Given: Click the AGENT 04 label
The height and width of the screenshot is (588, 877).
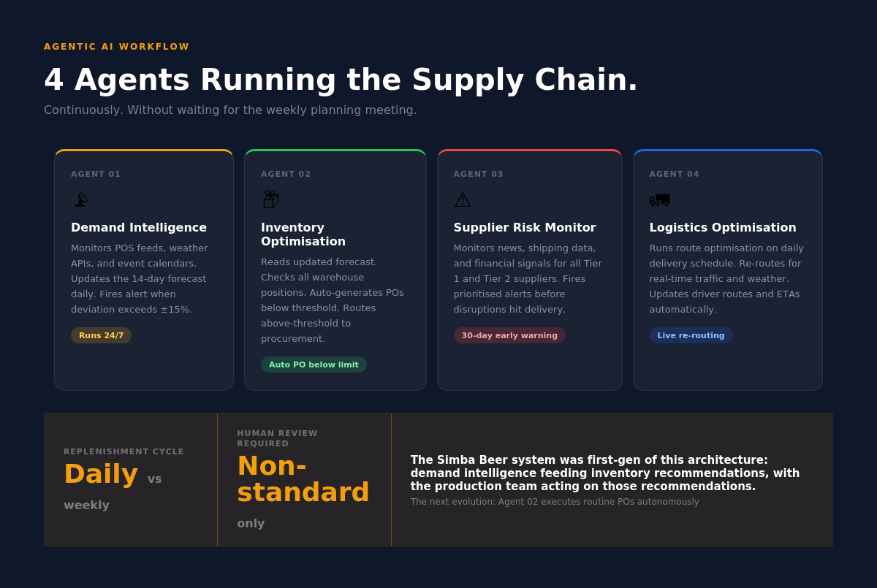Looking at the screenshot, I should tap(675, 174).
